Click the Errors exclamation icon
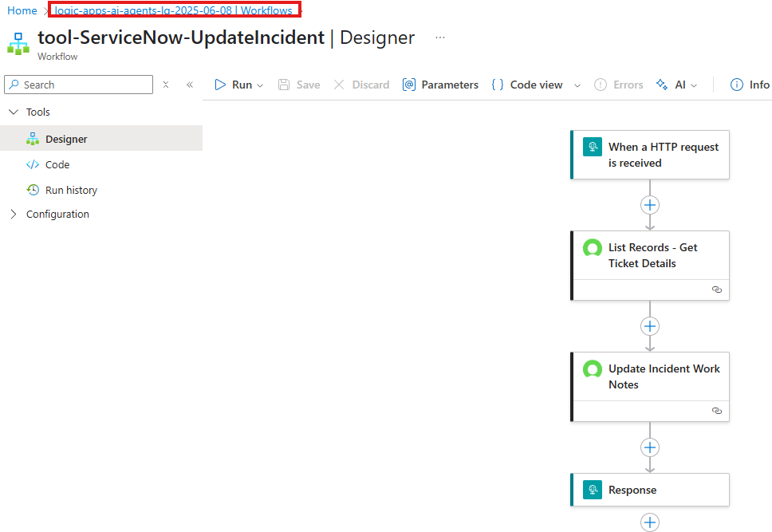Image resolution: width=772 pixels, height=532 pixels. tap(601, 85)
